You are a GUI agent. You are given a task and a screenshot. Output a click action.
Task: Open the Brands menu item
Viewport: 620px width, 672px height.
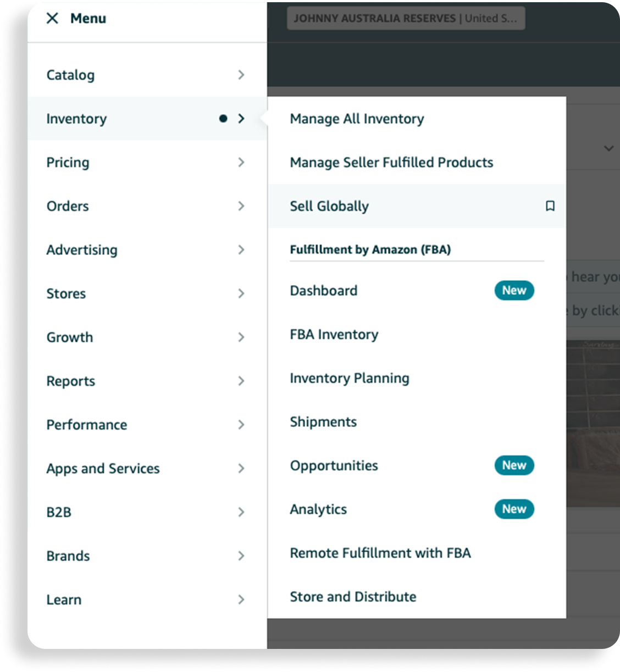(x=147, y=556)
